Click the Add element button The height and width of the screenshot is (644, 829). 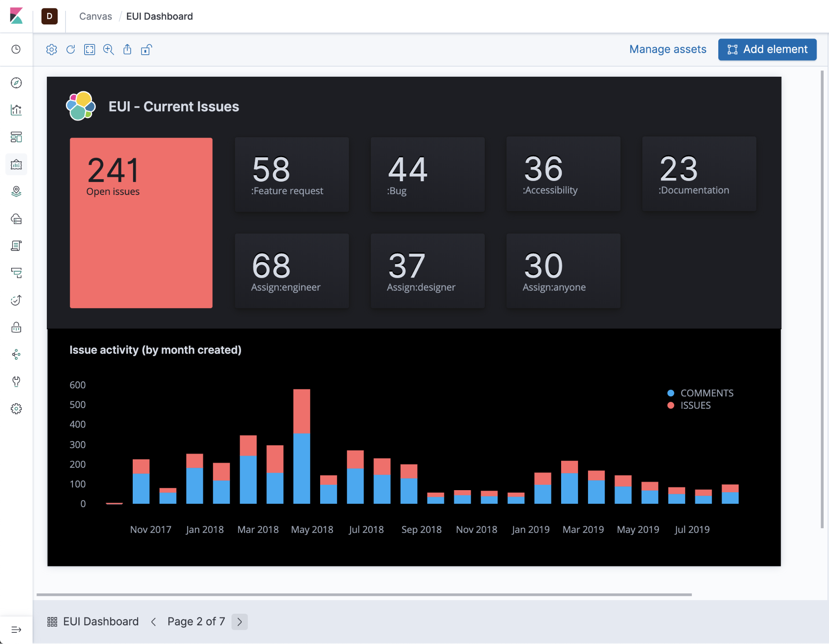coord(767,49)
